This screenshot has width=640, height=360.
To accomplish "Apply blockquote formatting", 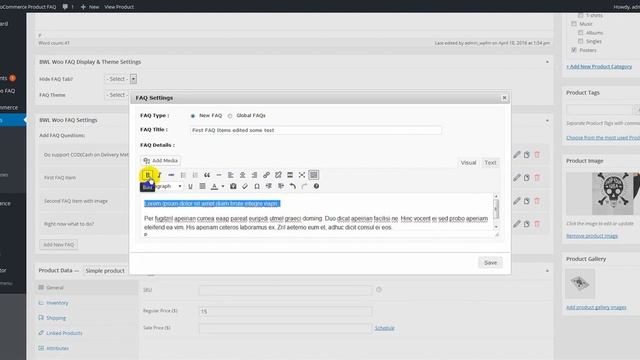I will 207,175.
